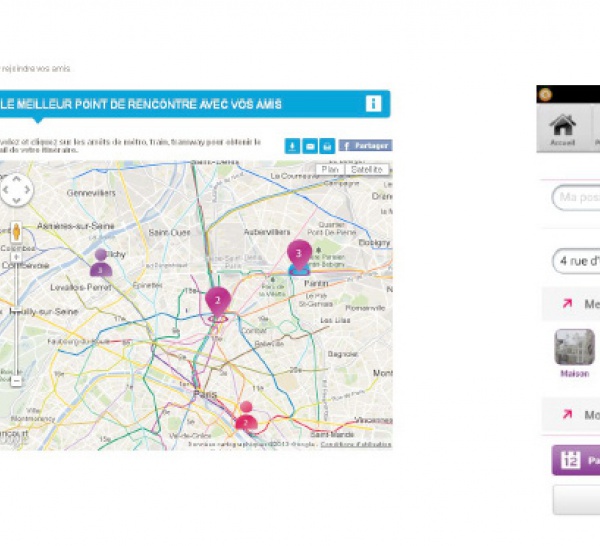Share on Facebook with Partager button

point(365,146)
